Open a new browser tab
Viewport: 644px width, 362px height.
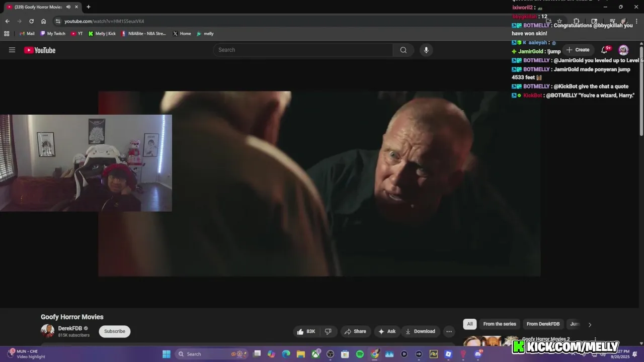pyautogui.click(x=89, y=7)
